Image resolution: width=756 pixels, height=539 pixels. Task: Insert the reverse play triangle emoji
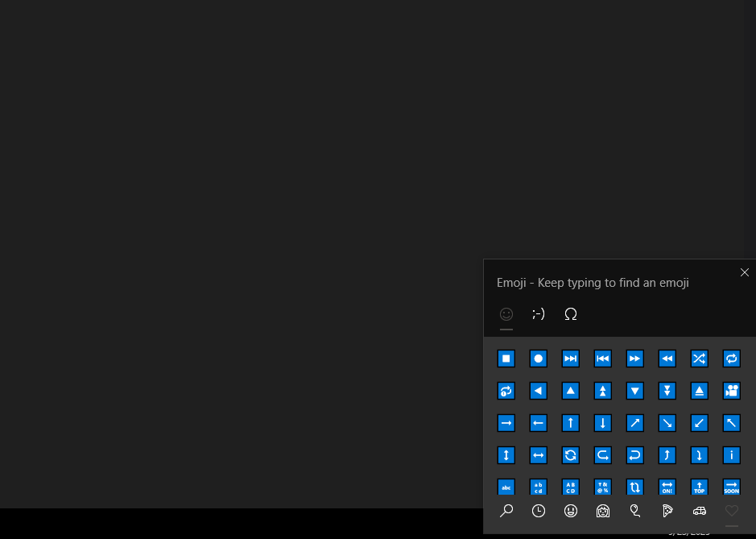tap(538, 391)
